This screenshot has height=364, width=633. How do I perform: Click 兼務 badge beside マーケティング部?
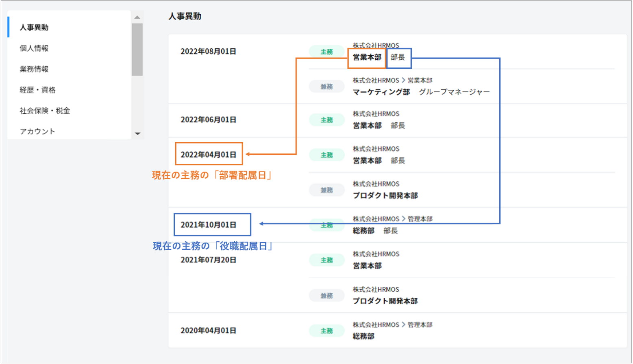tap(326, 87)
